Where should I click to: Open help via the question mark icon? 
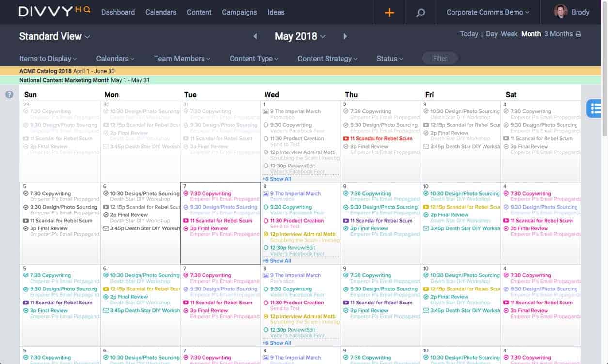[x=9, y=94]
